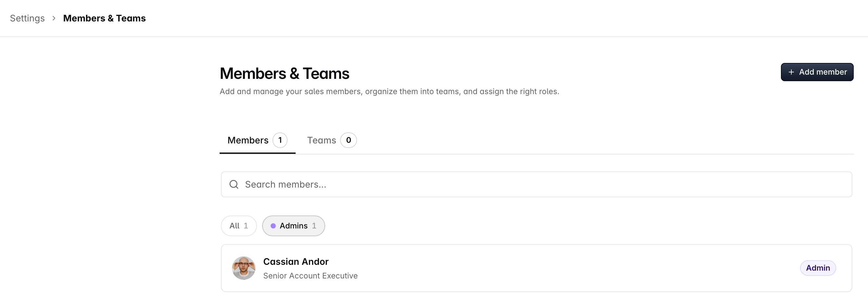This screenshot has width=868, height=307.
Task: Click the Members & Teams breadcrumb
Action: [x=105, y=18]
